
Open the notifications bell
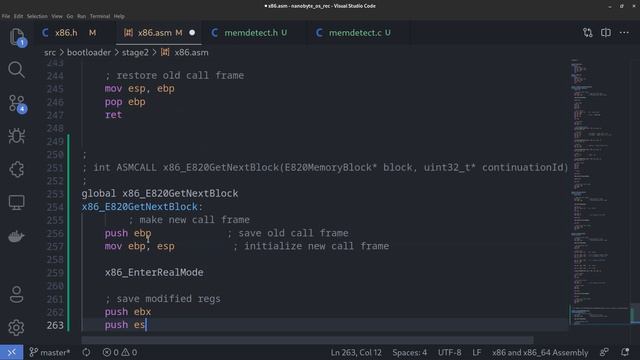tap(625, 352)
